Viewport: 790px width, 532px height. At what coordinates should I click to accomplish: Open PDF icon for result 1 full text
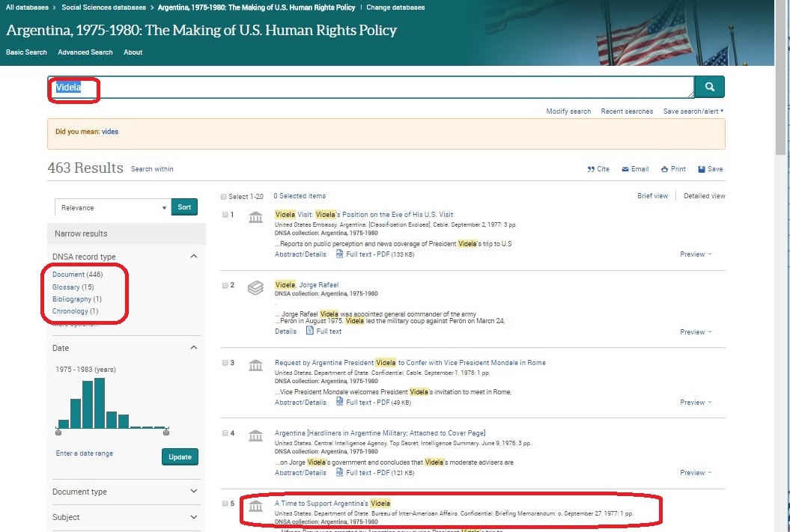tap(339, 254)
